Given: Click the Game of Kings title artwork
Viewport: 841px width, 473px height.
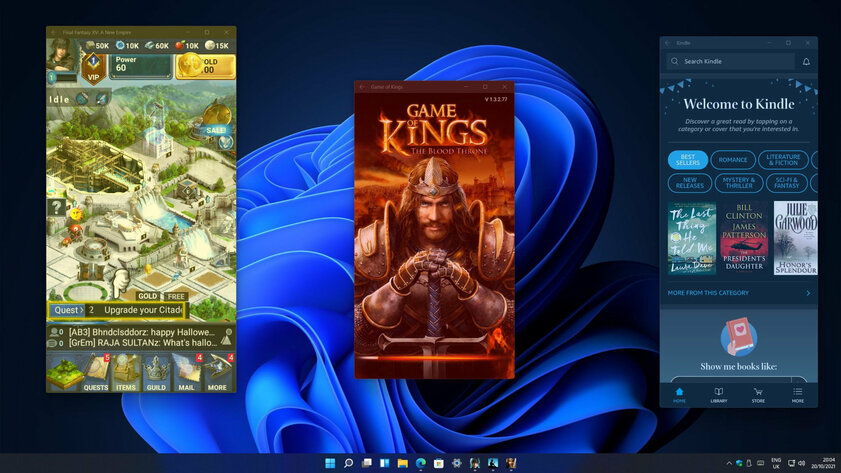Looking at the screenshot, I should 434,129.
